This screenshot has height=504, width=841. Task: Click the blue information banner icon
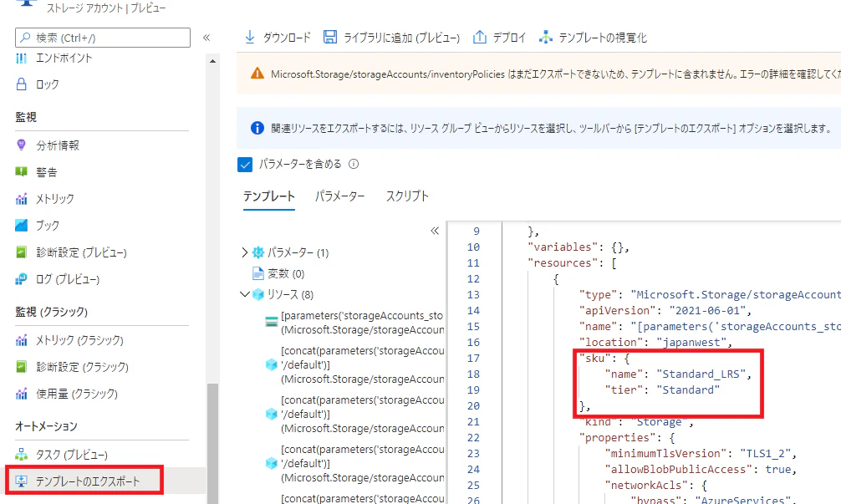click(257, 128)
